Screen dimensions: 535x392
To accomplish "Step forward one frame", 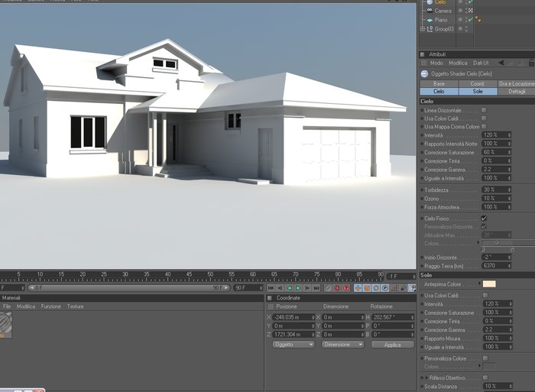I will (307, 288).
